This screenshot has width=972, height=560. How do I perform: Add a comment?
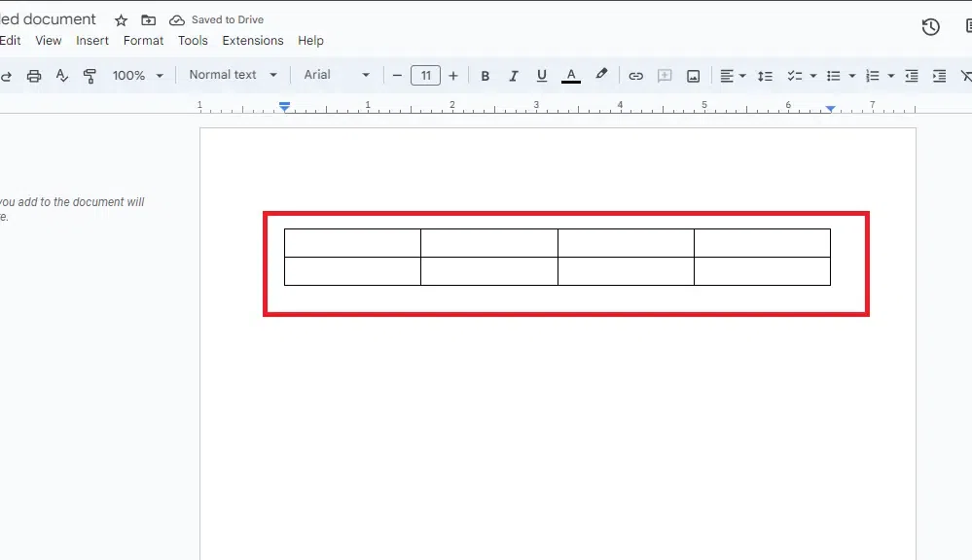pos(665,76)
